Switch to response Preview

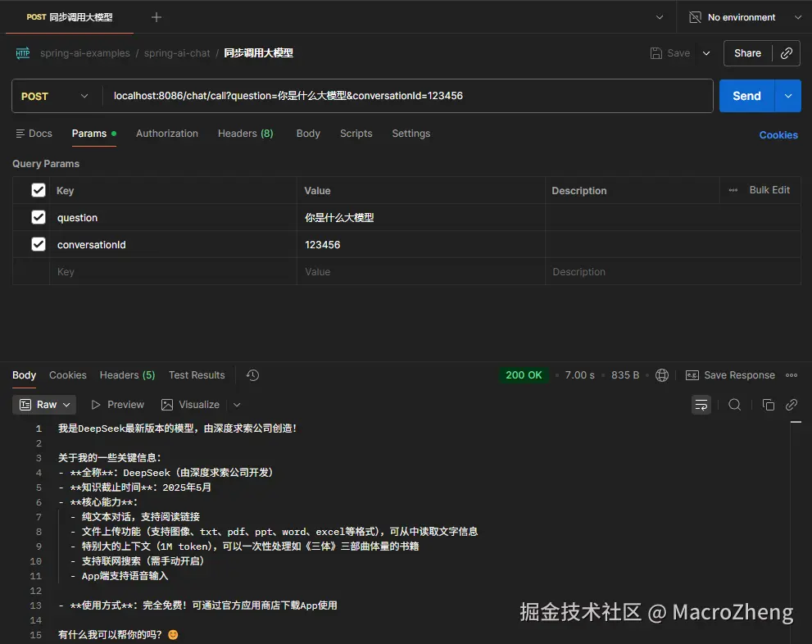tap(117, 405)
